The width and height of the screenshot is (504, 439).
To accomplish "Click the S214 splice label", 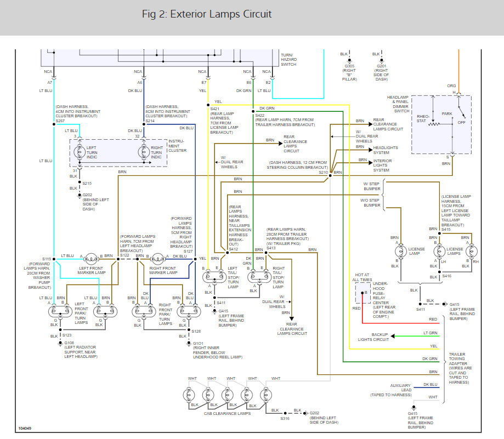I will [x=150, y=121].
